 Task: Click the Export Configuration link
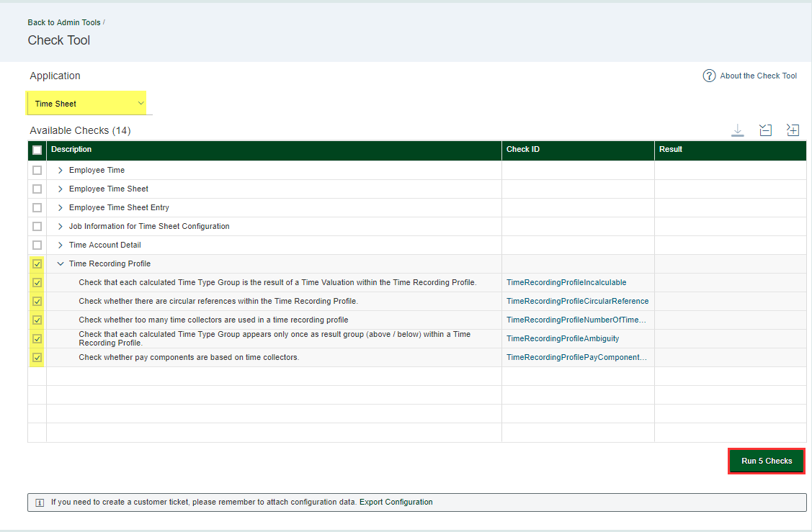pos(396,502)
